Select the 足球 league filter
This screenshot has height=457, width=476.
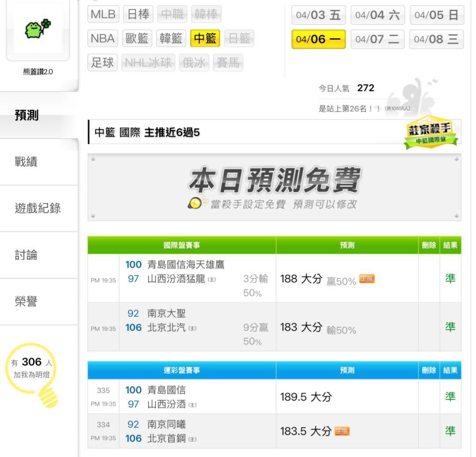pos(102,63)
